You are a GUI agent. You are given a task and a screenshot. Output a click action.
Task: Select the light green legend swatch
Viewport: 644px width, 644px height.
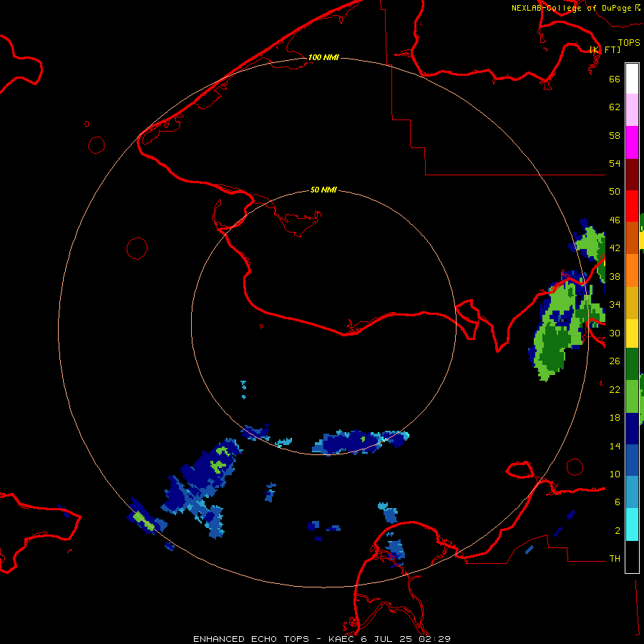632,396
